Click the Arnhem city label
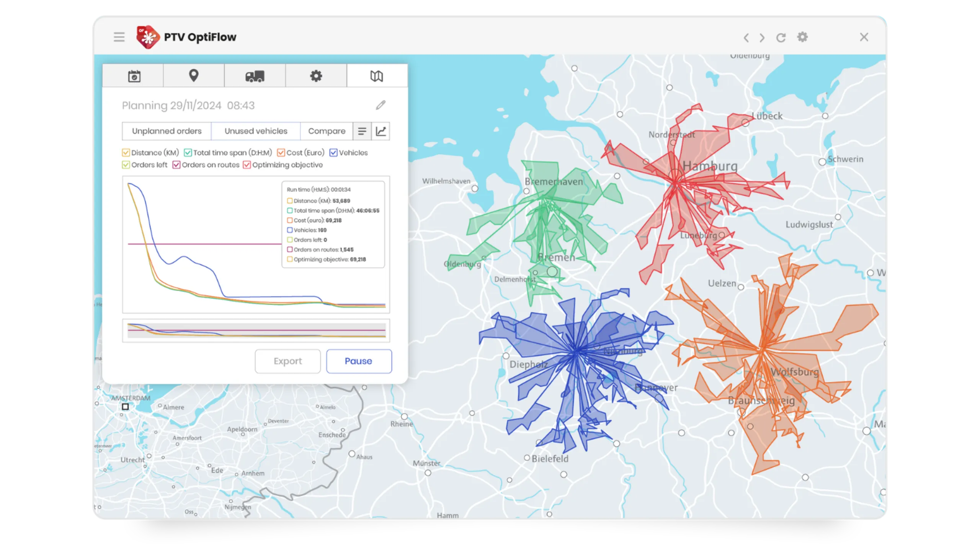Image resolution: width=980 pixels, height=551 pixels. click(253, 473)
